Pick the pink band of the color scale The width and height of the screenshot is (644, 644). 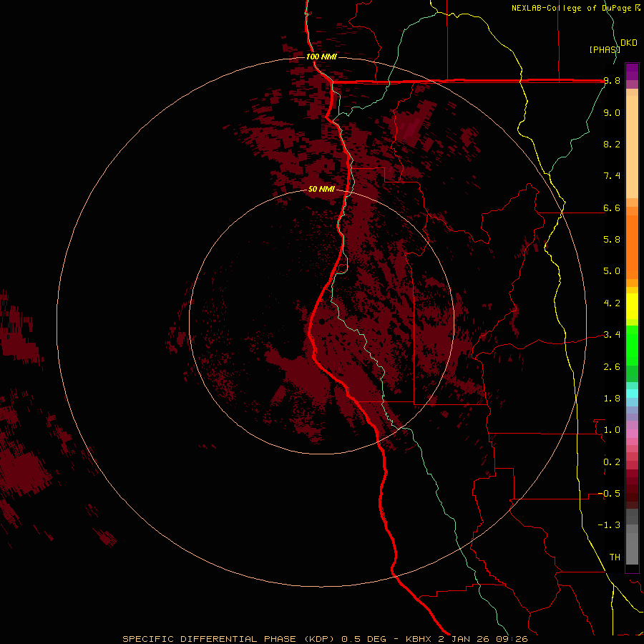pyautogui.click(x=632, y=434)
